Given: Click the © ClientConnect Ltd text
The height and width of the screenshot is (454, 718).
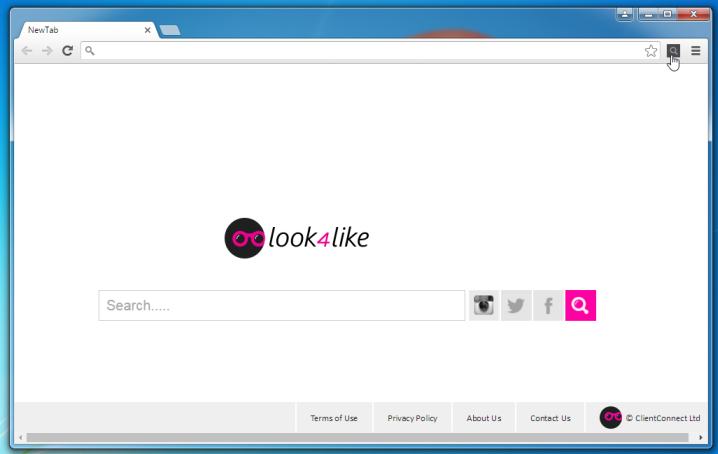Looking at the screenshot, I should pos(663,418).
